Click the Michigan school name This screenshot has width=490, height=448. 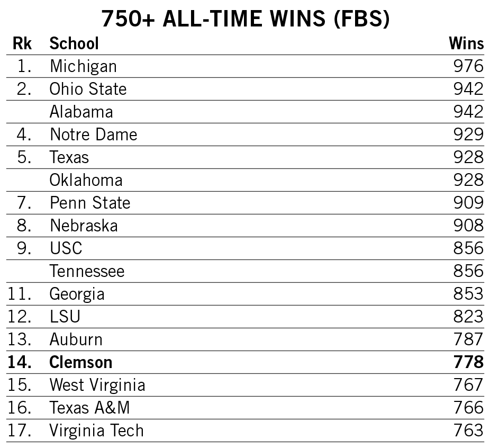click(x=83, y=66)
